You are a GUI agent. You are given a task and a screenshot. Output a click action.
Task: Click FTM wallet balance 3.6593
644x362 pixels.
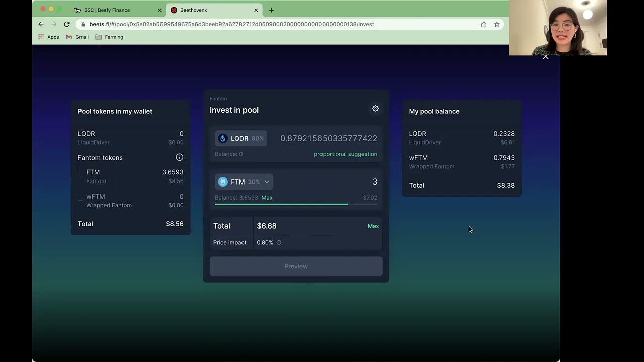(173, 172)
